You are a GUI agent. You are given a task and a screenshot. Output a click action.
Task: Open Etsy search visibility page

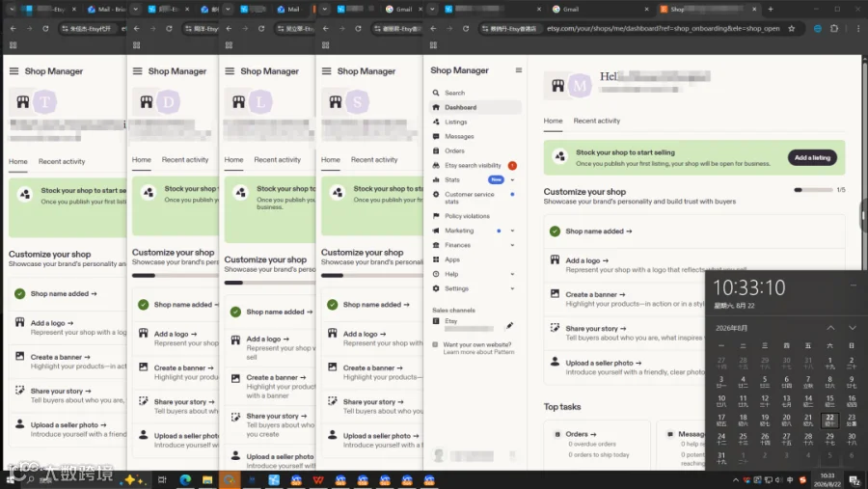(x=475, y=165)
